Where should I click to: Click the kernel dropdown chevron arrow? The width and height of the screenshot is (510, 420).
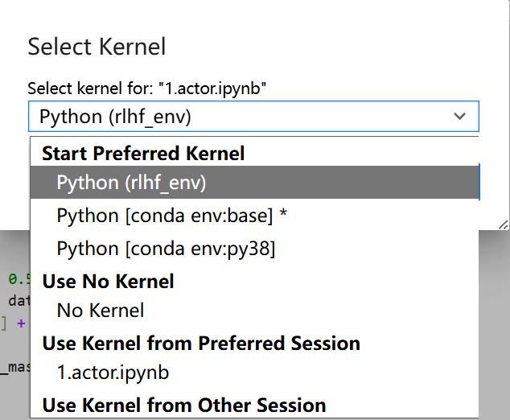459,117
